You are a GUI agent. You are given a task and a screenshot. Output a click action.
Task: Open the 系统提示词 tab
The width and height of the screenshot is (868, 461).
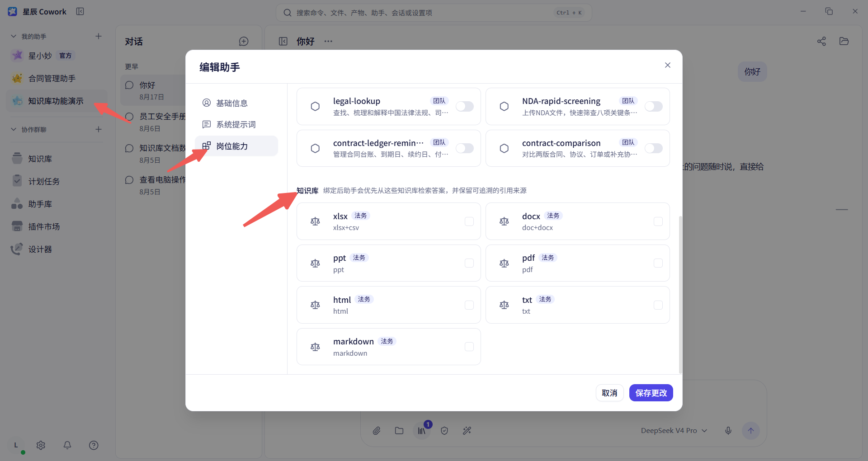[x=236, y=124]
